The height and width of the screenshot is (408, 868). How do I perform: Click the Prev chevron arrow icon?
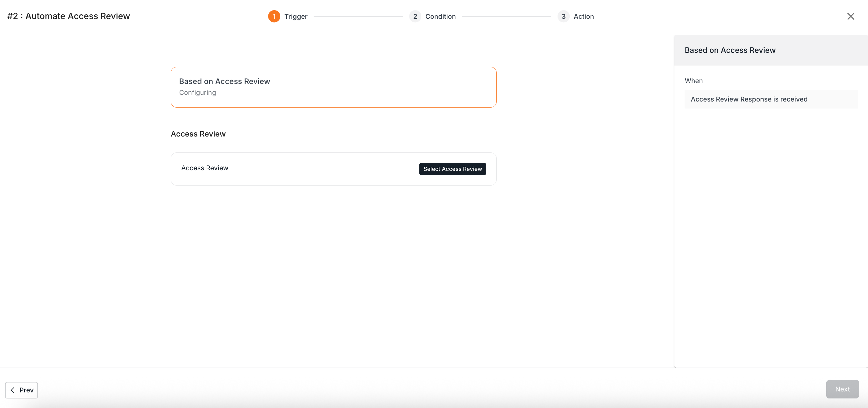coord(12,390)
